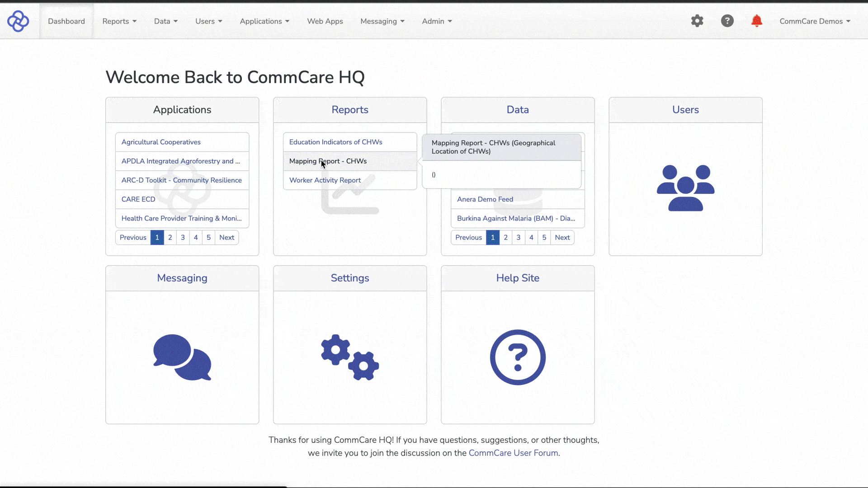The height and width of the screenshot is (488, 868).
Task: Click the gears icon in the Settings panel
Action: 349,357
